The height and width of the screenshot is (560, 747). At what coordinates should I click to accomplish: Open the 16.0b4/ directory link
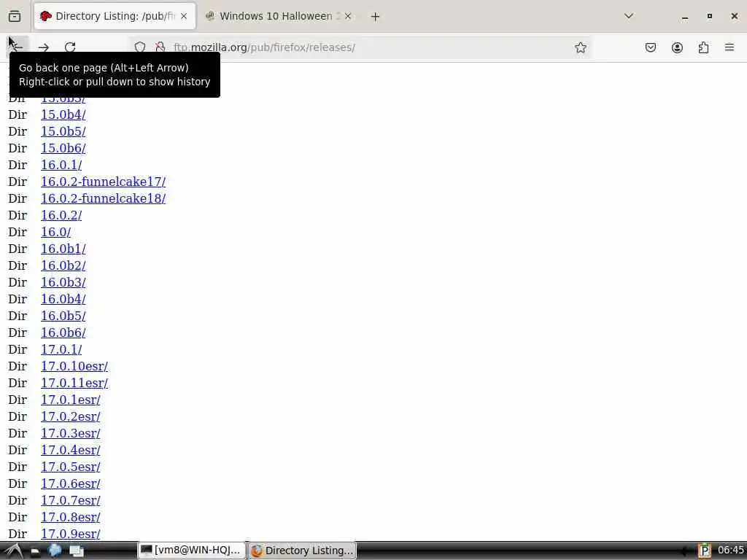click(63, 299)
